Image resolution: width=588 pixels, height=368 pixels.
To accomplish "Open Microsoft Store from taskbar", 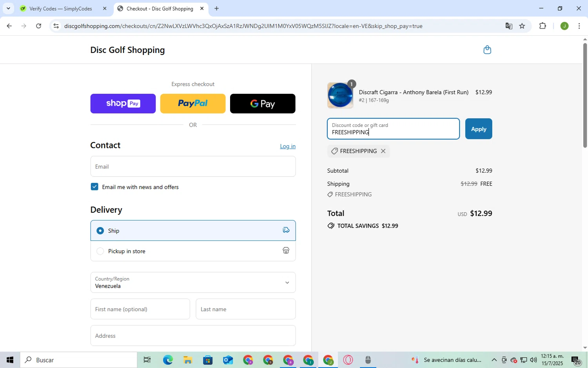I will [208, 360].
